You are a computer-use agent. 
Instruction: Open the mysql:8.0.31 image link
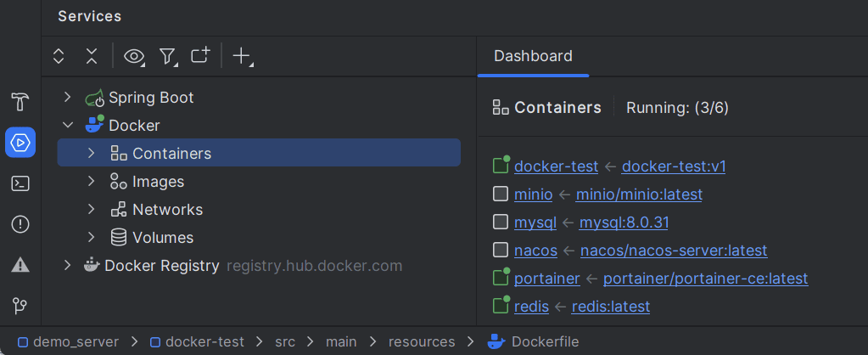point(624,223)
